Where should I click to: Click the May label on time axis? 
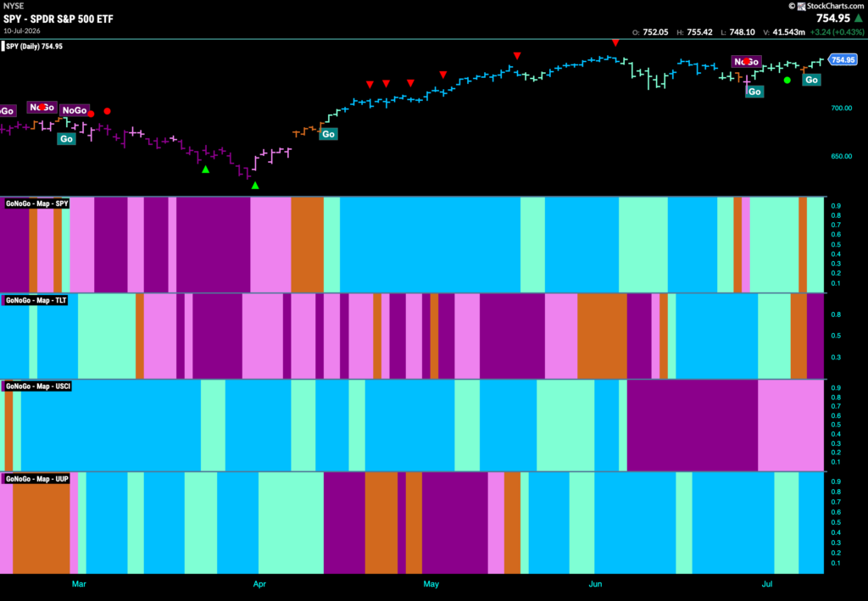point(431,584)
